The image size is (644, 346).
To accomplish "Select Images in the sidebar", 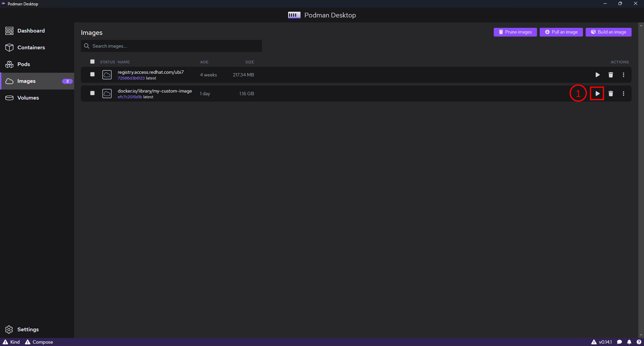I will coord(37,81).
